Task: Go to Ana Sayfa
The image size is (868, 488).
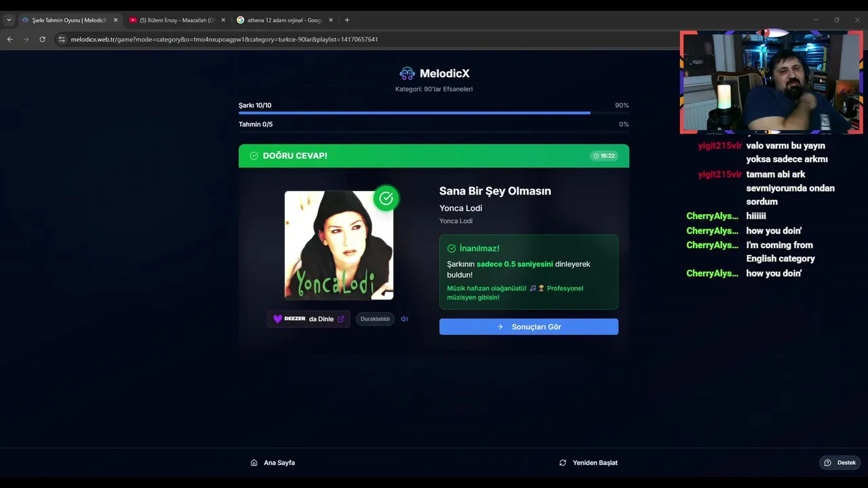Action: click(273, 463)
